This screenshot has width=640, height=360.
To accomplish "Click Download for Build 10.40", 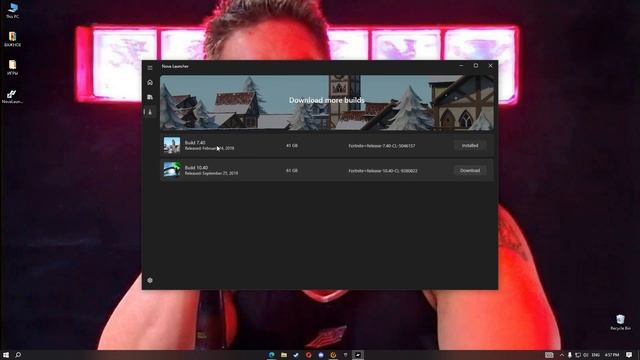I will 470,171.
